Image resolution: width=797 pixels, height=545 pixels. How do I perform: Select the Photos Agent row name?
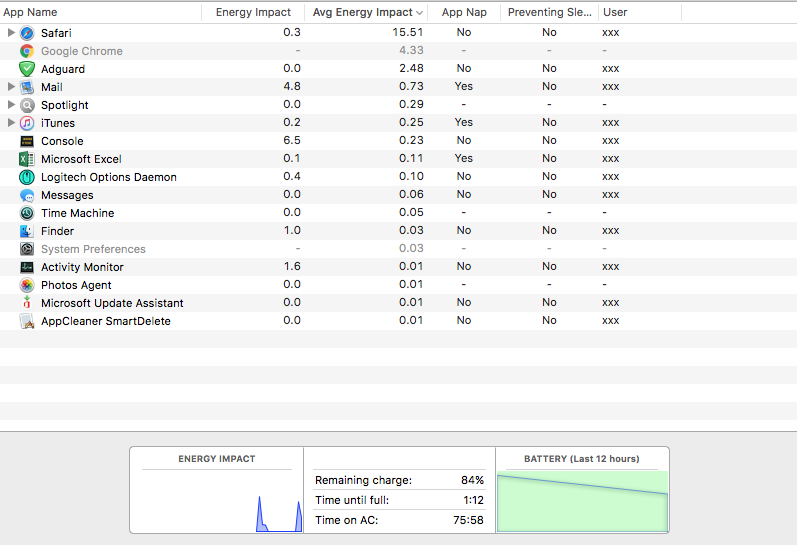(x=76, y=285)
